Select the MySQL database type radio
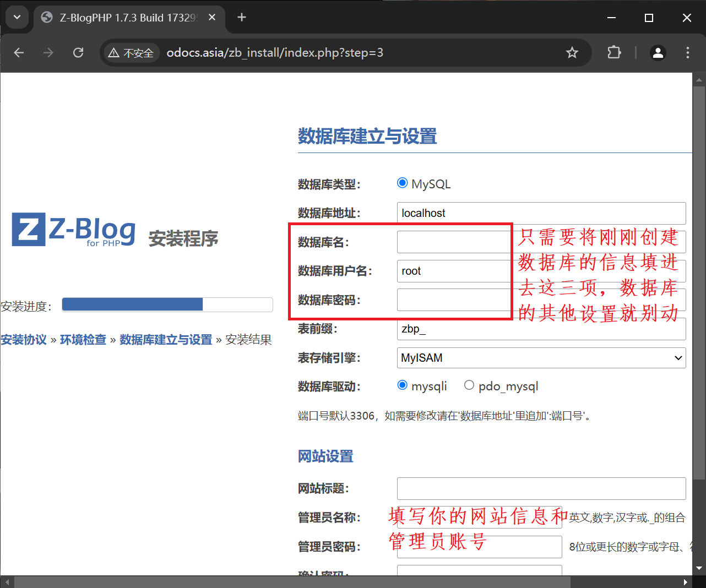 (x=403, y=183)
